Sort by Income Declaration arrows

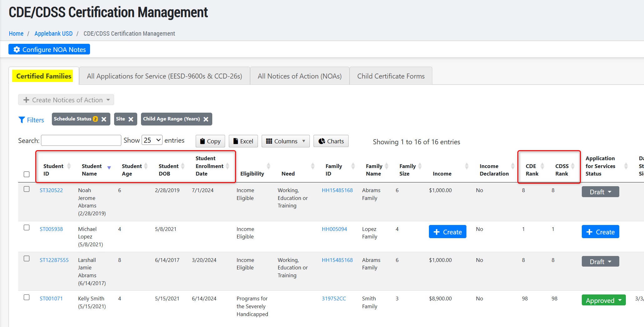[x=513, y=166]
